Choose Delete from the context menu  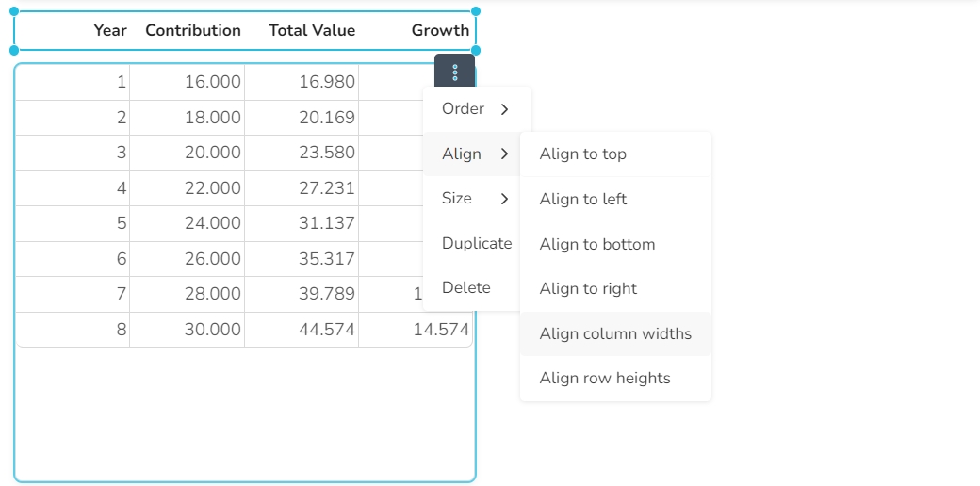coord(465,287)
